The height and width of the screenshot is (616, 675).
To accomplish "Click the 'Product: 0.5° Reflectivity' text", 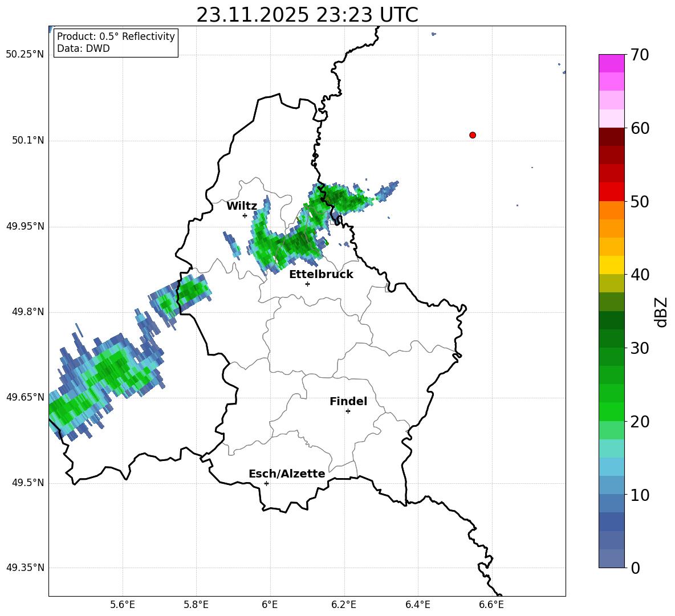I will point(116,36).
